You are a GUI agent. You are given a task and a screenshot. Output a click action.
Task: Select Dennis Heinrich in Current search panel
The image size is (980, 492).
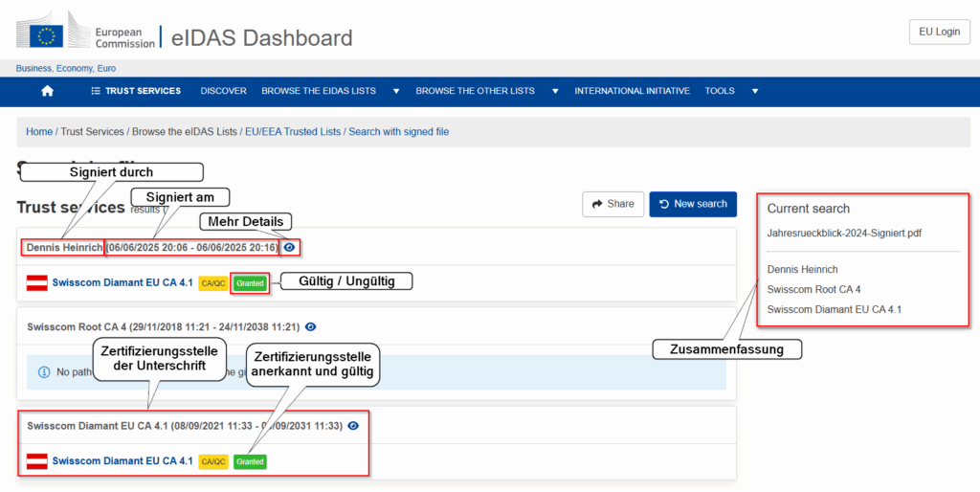pos(803,269)
